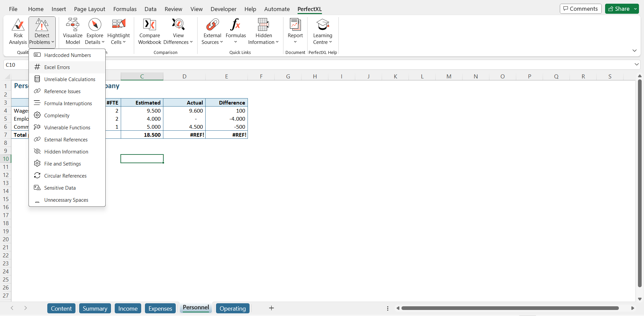Start Compare Workbook
This screenshot has height=316, width=644.
tap(150, 32)
